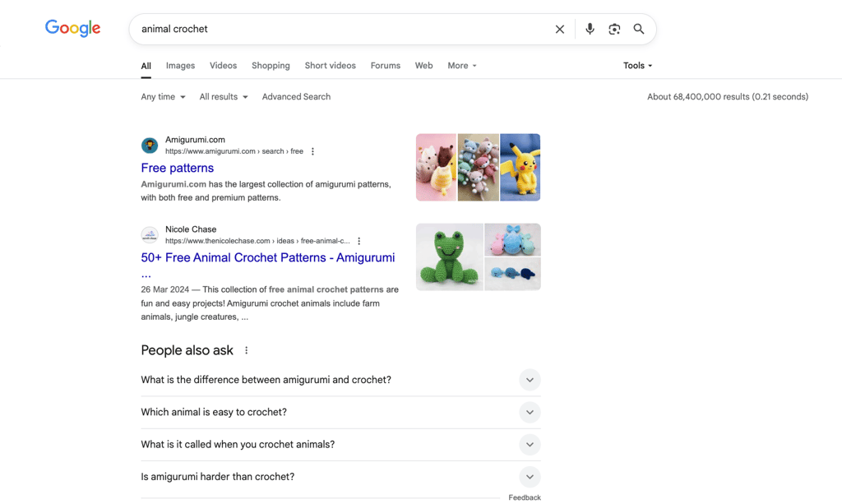The image size is (842, 504).
Task: Focus the search field containing animal crochet
Action: (344, 29)
